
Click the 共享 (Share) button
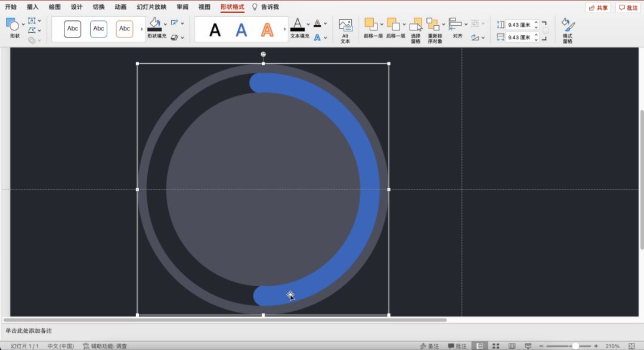click(x=598, y=8)
